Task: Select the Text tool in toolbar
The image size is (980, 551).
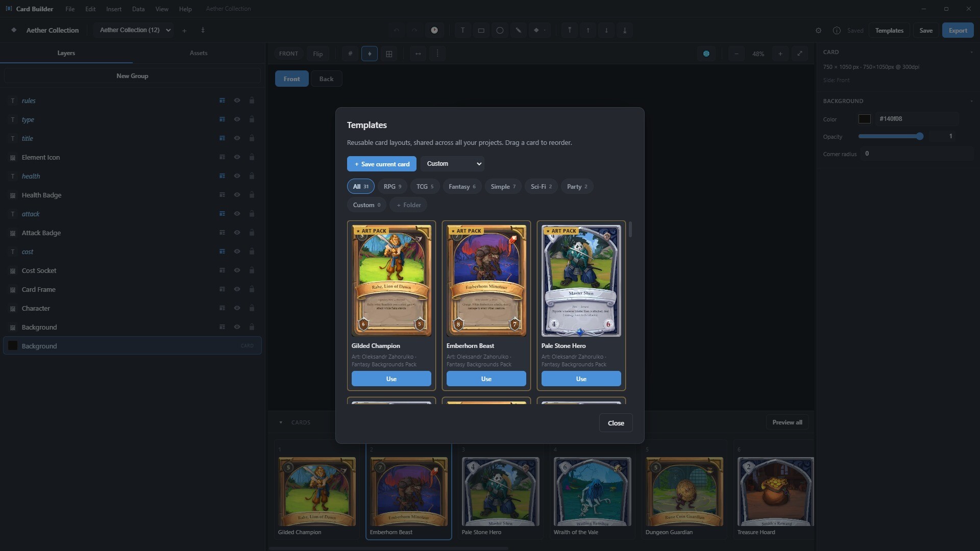Action: 462,30
